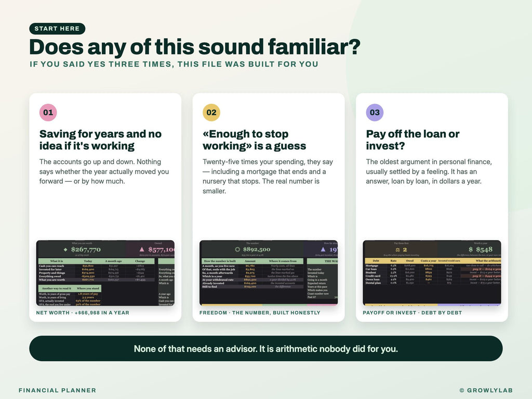Click the 'How the number is built' header
The height and width of the screenshot is (399, 532).
[x=220, y=261]
